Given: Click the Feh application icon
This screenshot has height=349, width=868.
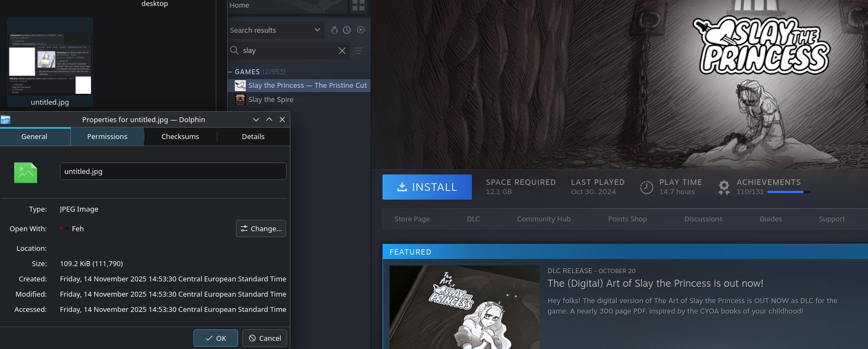Looking at the screenshot, I should (64, 229).
